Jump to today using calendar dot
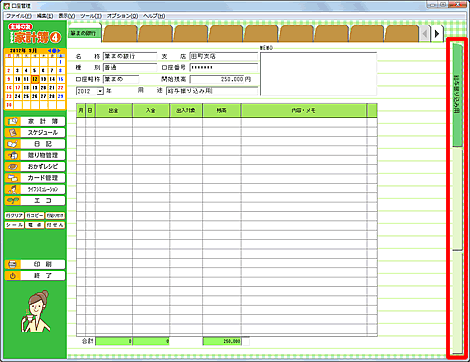 click(54, 51)
